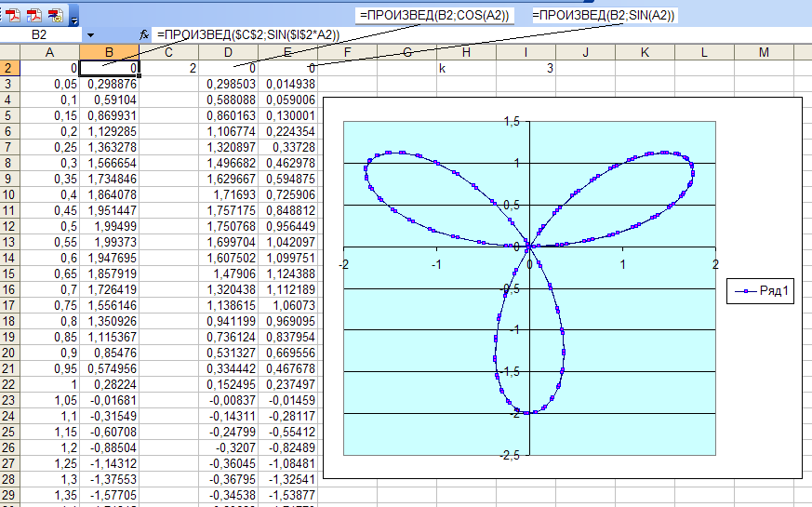
Task: Click cell D28 with value -0,36795
Action: [229, 479]
